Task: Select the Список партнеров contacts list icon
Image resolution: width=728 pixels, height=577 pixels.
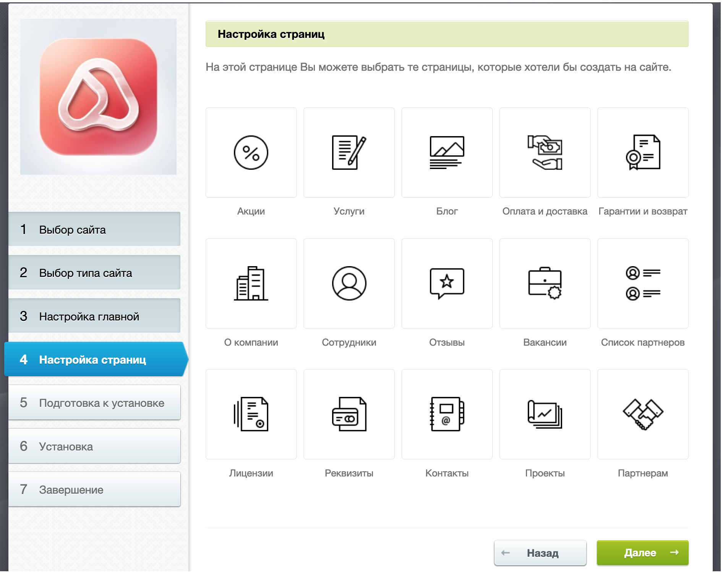Action: (643, 283)
